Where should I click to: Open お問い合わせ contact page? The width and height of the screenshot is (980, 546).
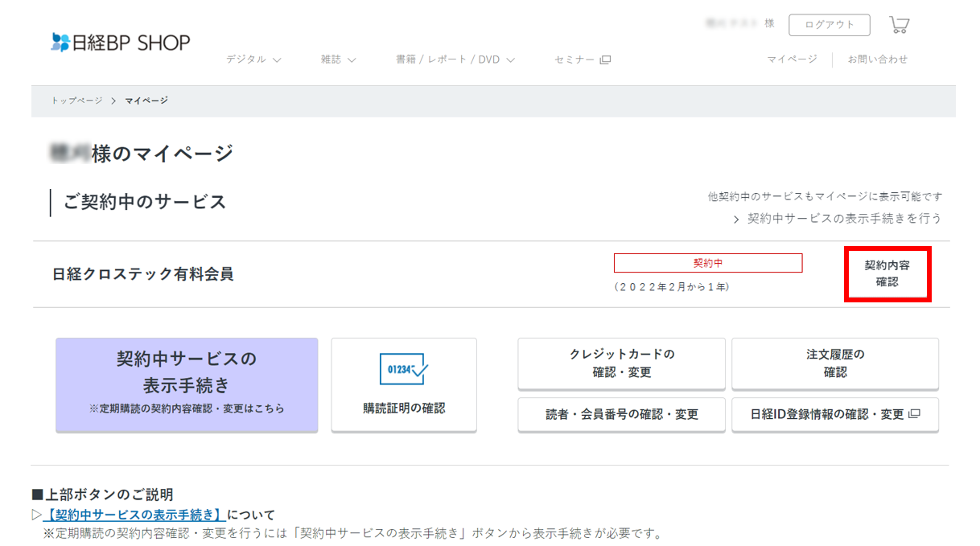(878, 60)
